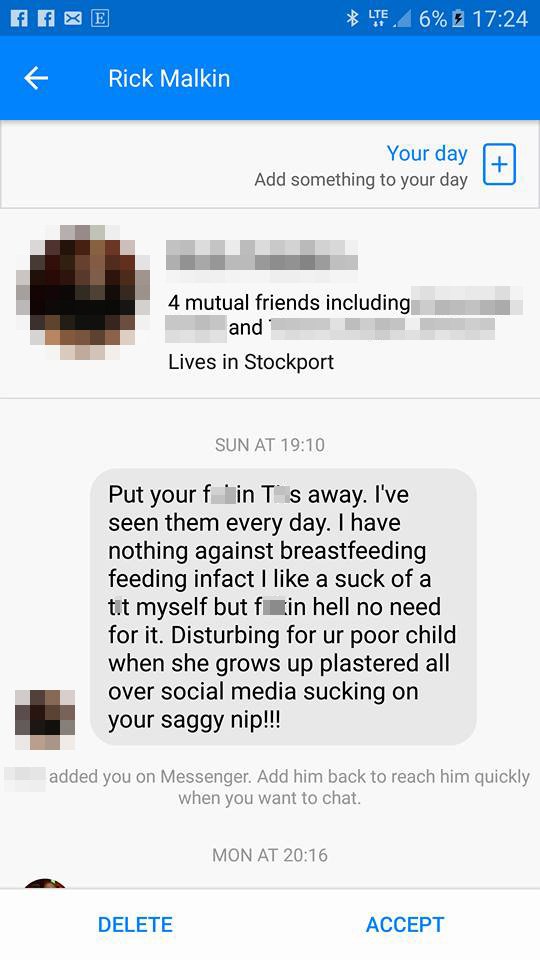Tap the added you on Messenger notice
540x960 pixels.
point(269,787)
